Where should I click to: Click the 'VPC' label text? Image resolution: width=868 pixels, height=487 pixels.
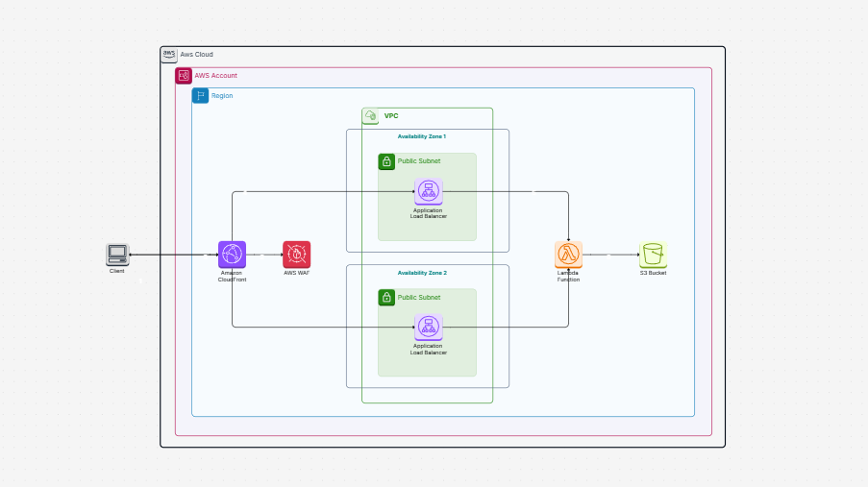coord(391,115)
